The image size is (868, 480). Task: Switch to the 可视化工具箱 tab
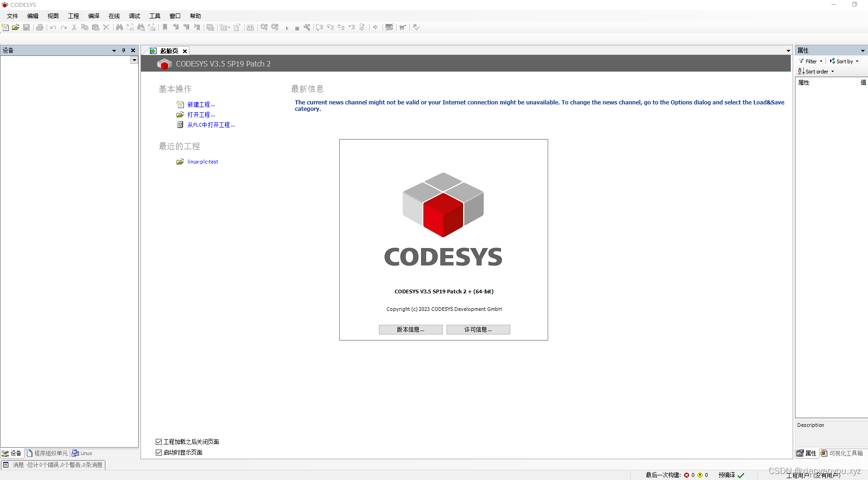842,454
